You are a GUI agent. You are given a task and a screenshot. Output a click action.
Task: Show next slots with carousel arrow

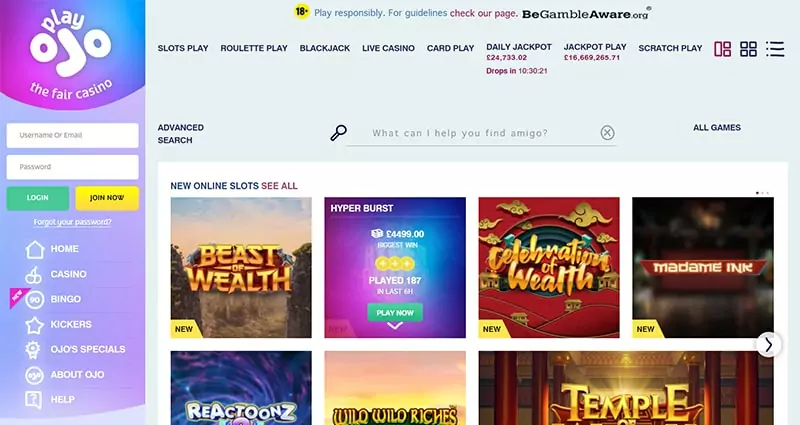click(x=768, y=345)
